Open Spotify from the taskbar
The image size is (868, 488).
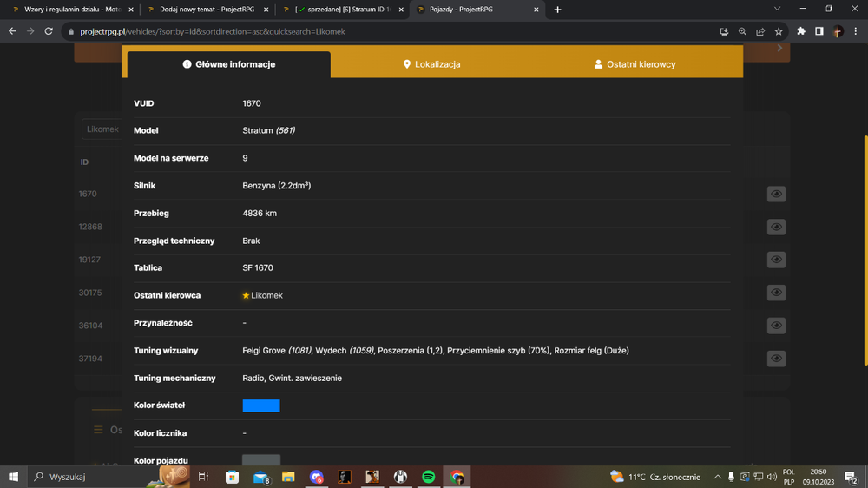(429, 477)
